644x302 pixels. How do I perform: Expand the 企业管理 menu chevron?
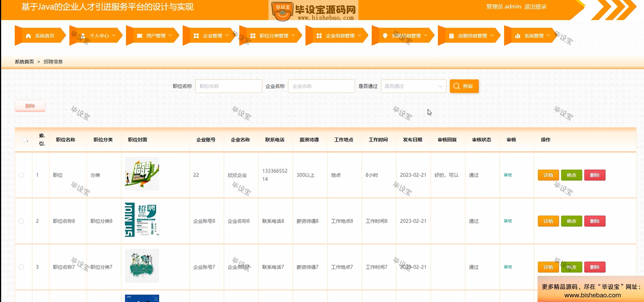click(x=227, y=36)
